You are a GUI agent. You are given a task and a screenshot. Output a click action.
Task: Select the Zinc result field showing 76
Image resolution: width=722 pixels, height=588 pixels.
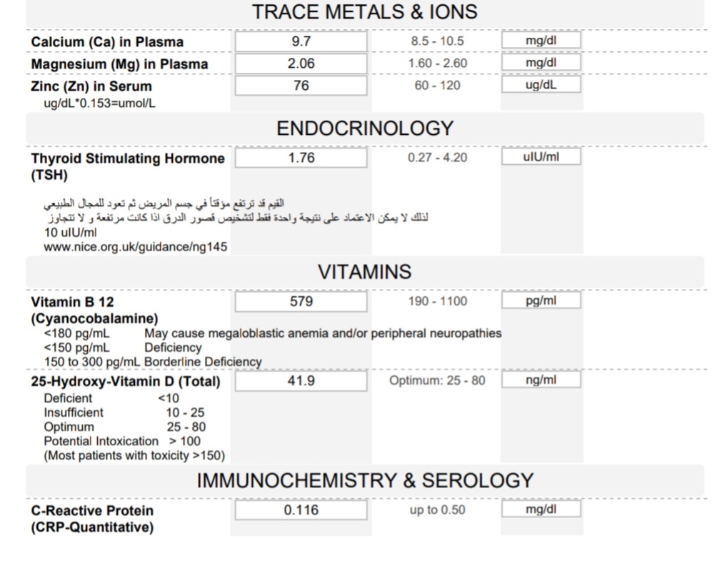301,86
